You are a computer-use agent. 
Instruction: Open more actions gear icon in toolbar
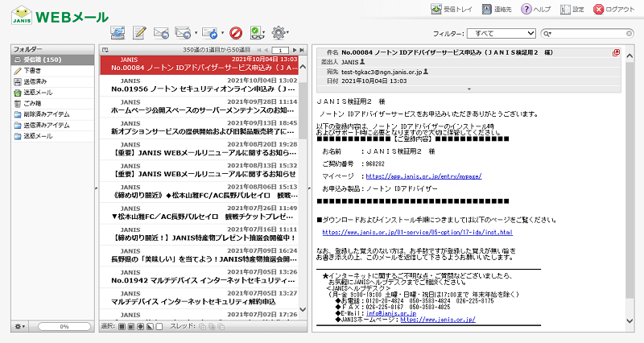pyautogui.click(x=279, y=32)
